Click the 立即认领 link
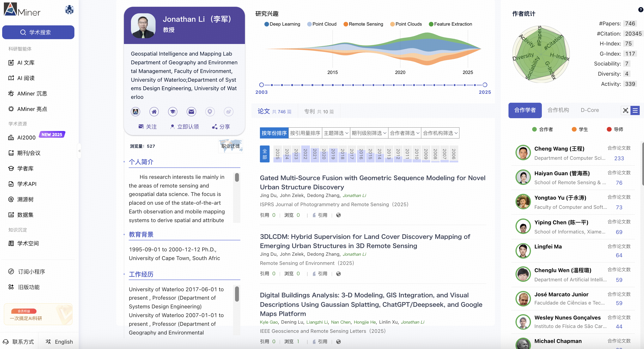 185,127
